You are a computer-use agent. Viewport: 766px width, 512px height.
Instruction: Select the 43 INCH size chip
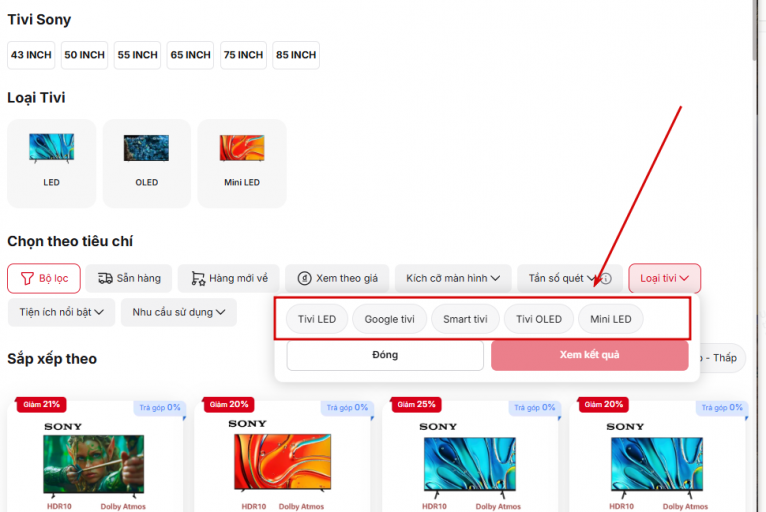click(31, 55)
